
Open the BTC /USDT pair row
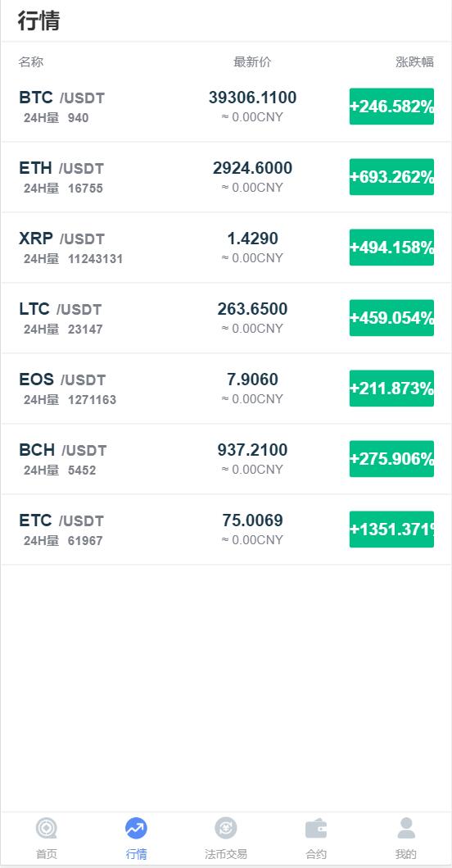click(x=226, y=107)
